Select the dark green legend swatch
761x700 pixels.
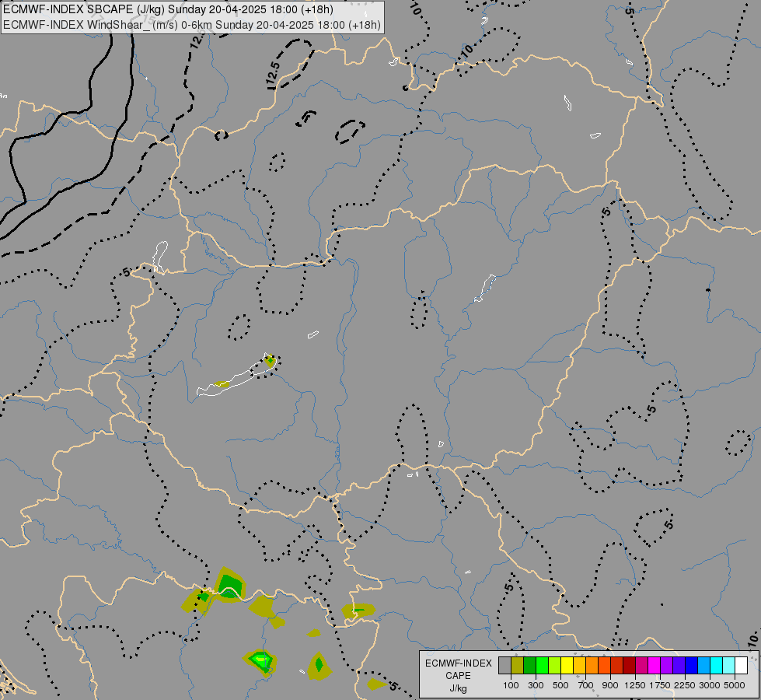pyautogui.click(x=529, y=666)
